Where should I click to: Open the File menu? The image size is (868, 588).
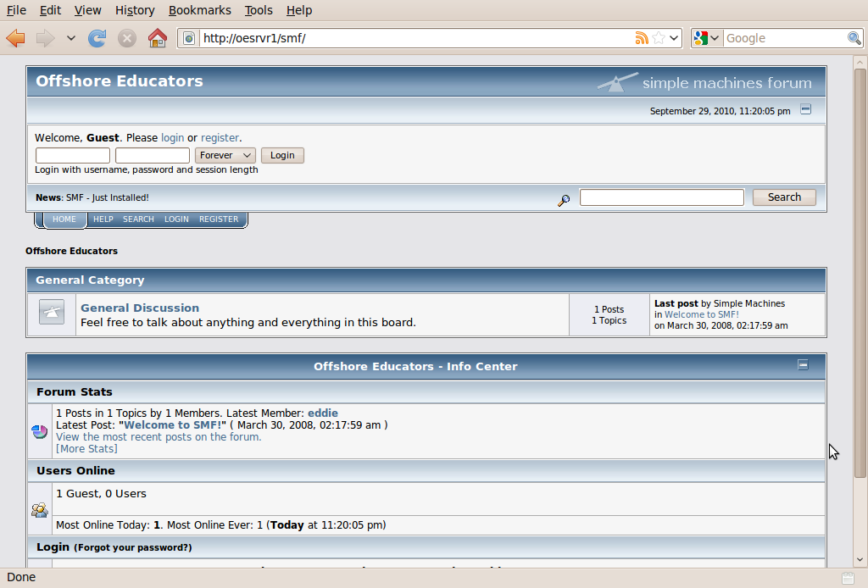(16, 10)
